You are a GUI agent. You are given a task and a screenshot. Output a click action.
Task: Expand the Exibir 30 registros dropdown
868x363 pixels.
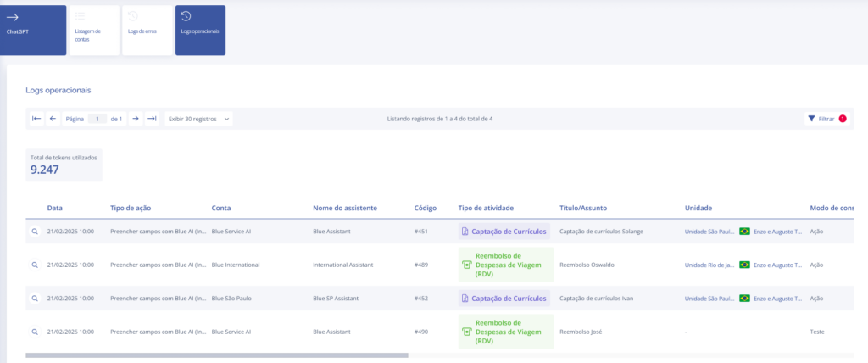199,119
